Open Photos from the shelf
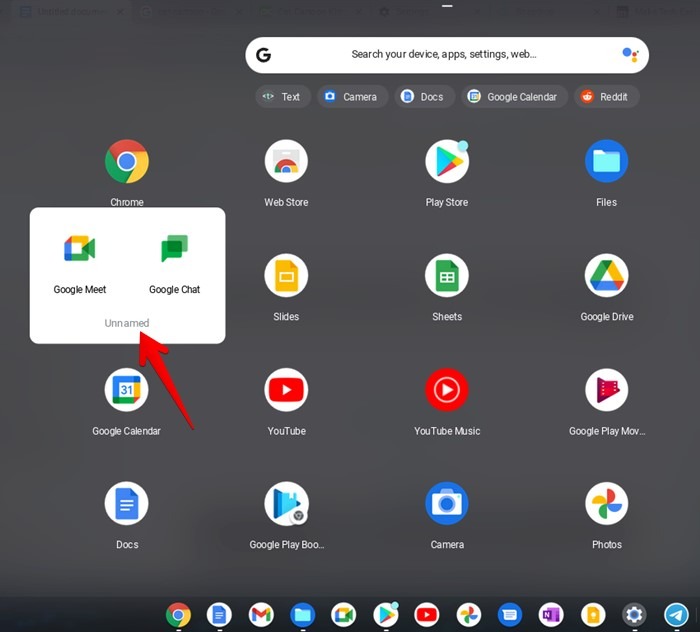The width and height of the screenshot is (700, 632). click(468, 615)
